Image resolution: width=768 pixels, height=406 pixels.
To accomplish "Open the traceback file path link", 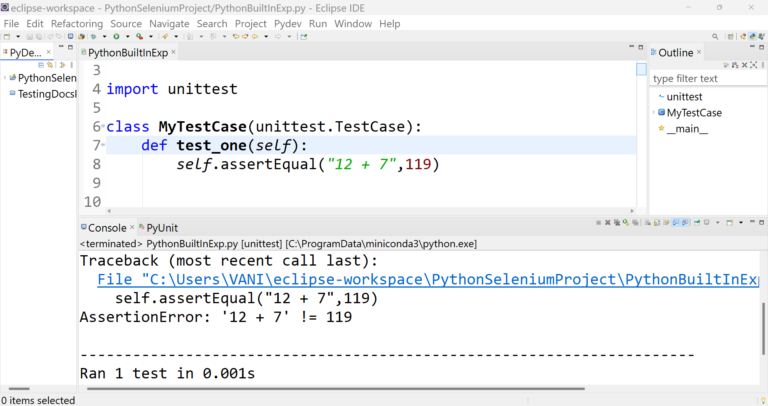I will [x=428, y=279].
